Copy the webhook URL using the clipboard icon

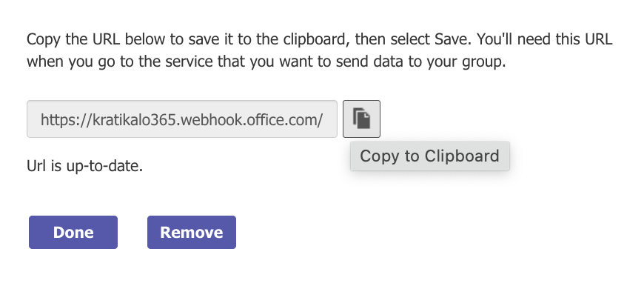361,119
